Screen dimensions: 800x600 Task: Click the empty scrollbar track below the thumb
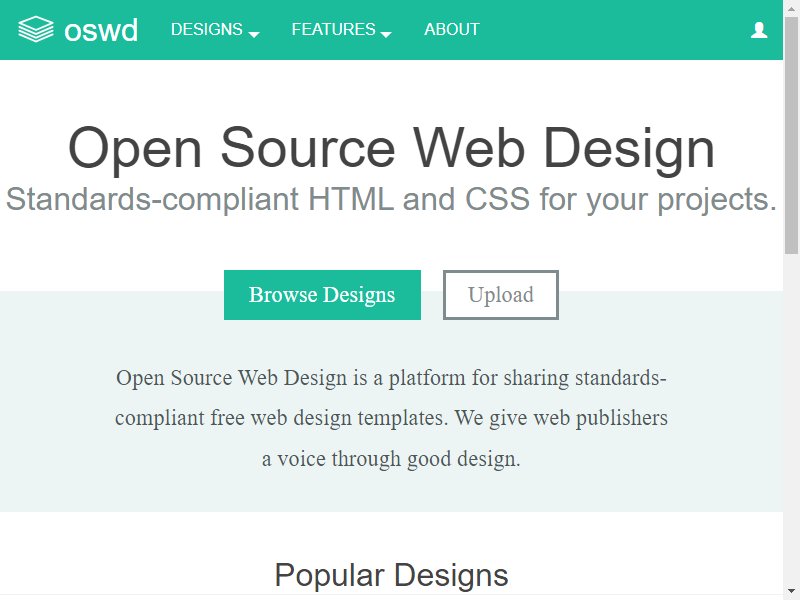click(x=792, y=416)
